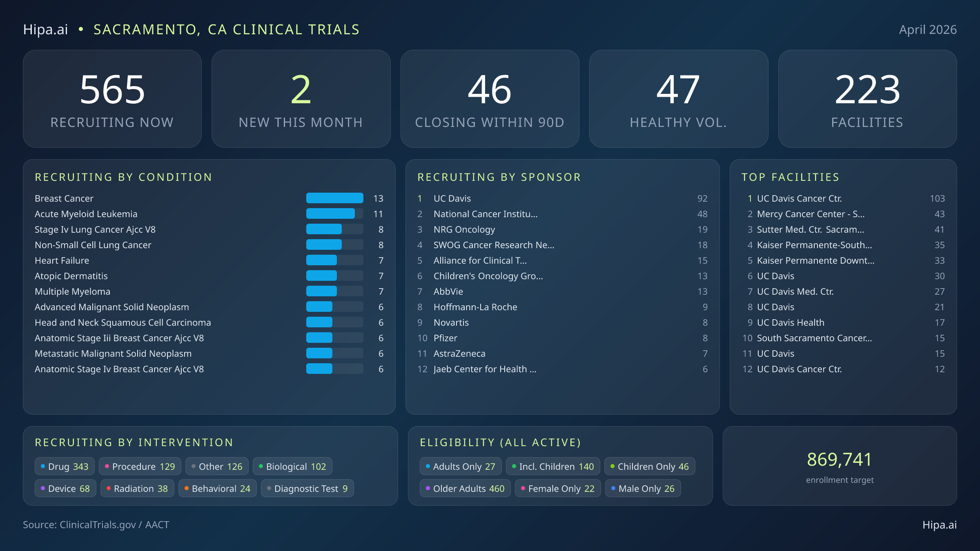Select Kaiser Permanente-South... facility
This screenshot has height=551, width=980.
pyautogui.click(x=843, y=245)
